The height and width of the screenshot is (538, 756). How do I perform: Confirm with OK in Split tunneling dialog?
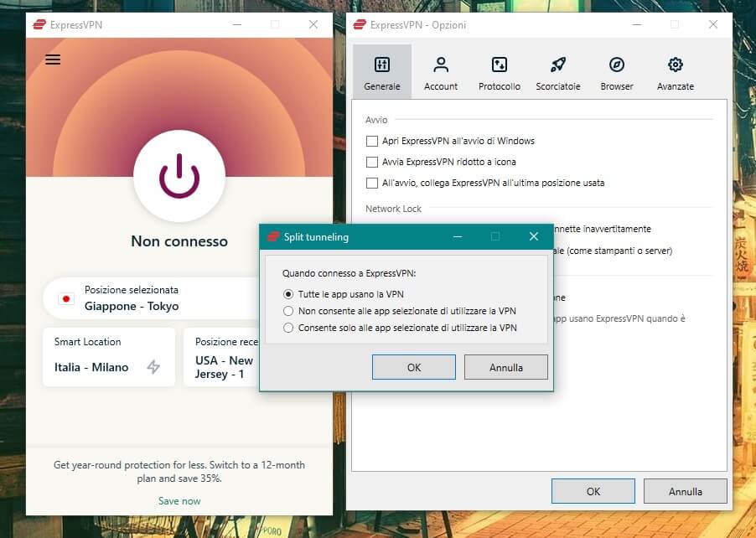pyautogui.click(x=414, y=367)
